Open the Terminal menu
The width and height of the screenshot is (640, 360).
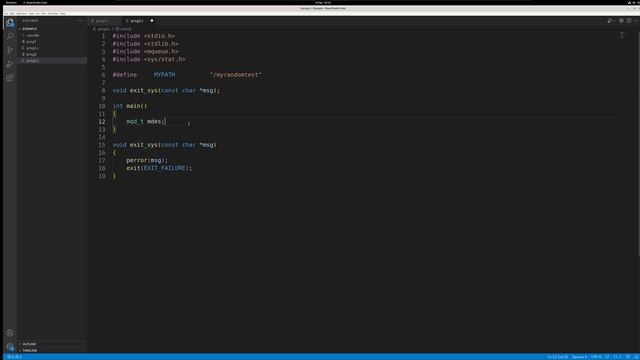click(x=53, y=13)
